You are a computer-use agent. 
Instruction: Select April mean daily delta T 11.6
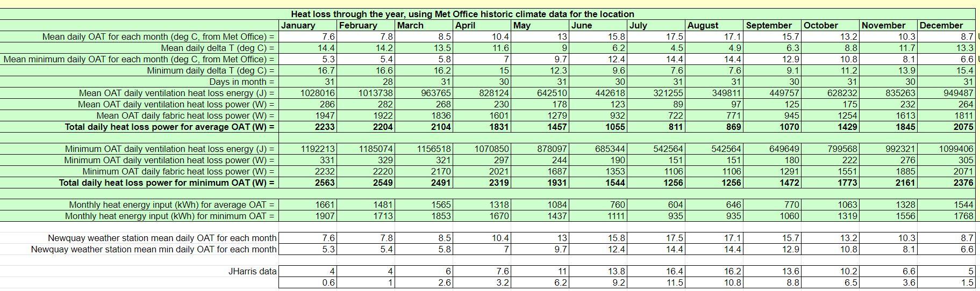(482, 48)
